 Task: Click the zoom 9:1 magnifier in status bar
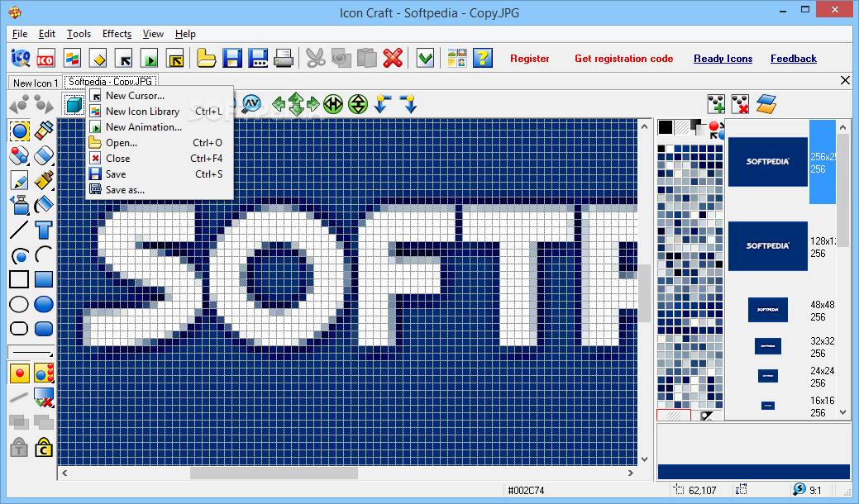799,489
